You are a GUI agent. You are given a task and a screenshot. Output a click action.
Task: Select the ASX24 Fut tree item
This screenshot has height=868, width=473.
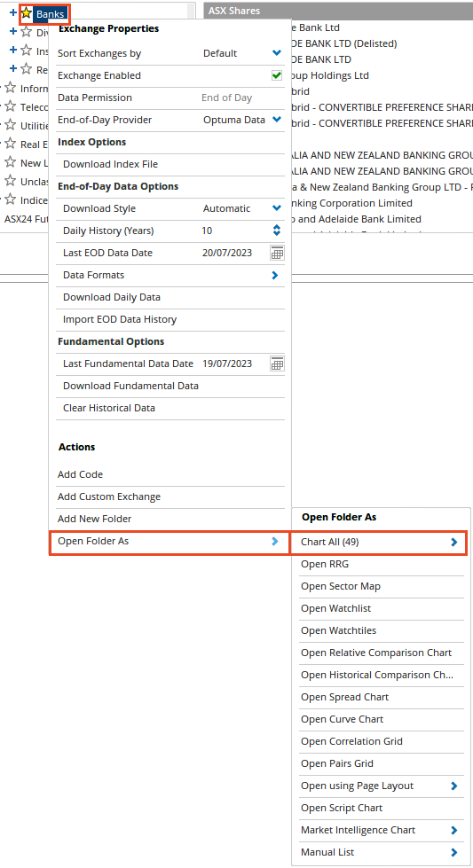(26, 219)
